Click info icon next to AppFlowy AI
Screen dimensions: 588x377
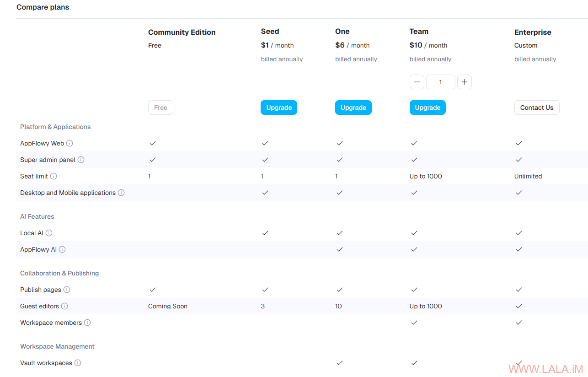point(62,249)
